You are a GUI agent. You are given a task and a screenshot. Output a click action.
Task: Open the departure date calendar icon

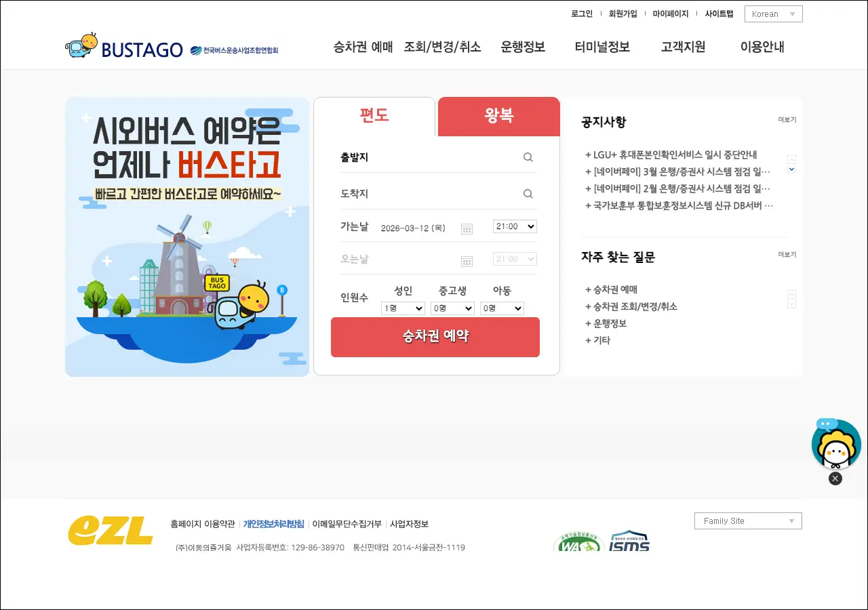pyautogui.click(x=467, y=228)
